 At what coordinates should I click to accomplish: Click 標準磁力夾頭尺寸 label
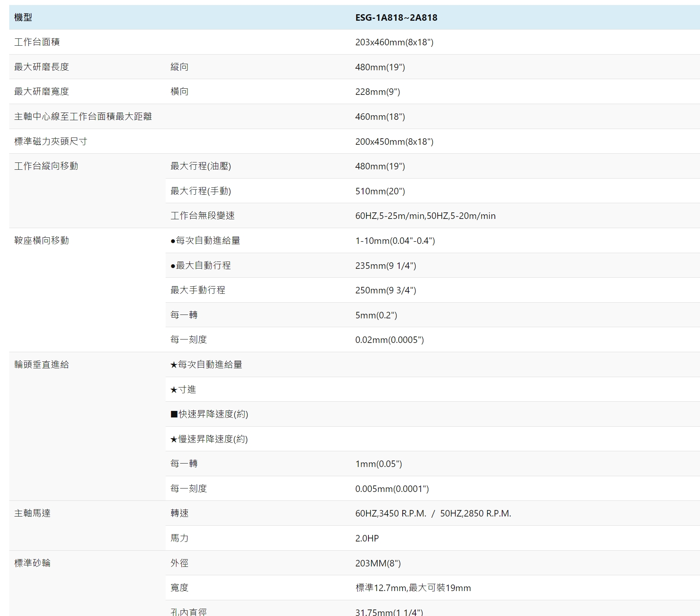point(51,141)
